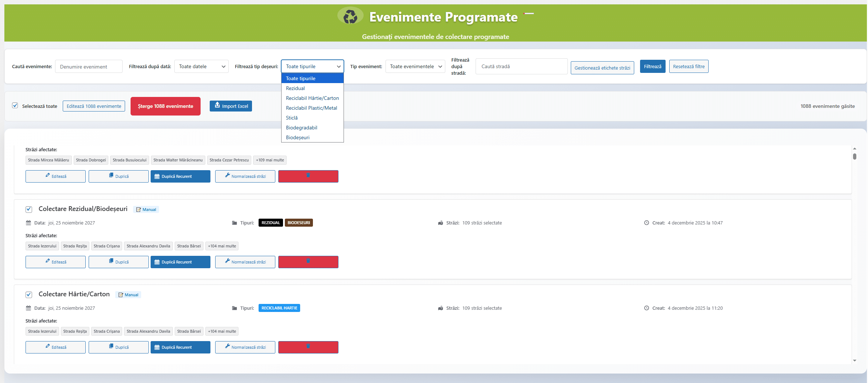Click Gestionează etichete străzi button

click(x=602, y=68)
